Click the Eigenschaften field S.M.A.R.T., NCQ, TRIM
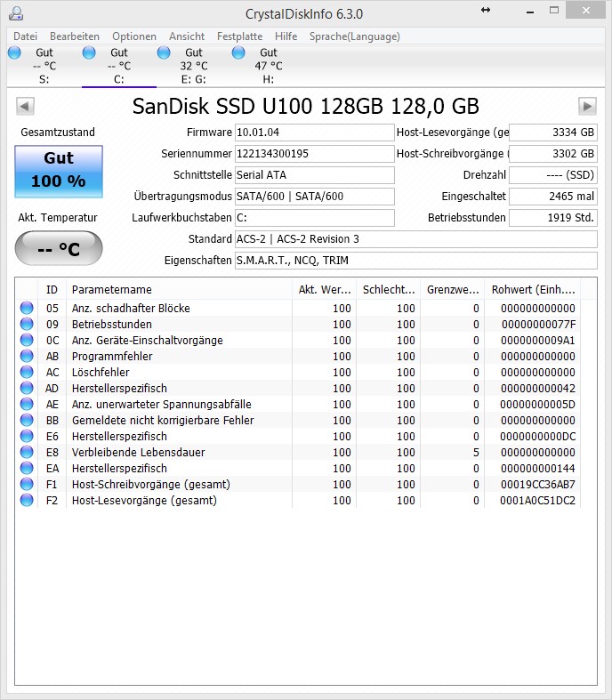 [x=416, y=261]
